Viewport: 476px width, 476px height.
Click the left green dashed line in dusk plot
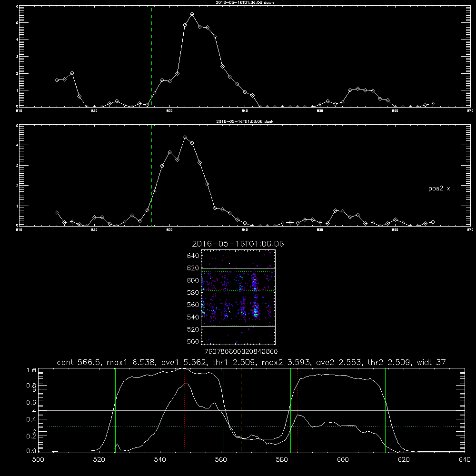(x=151, y=176)
